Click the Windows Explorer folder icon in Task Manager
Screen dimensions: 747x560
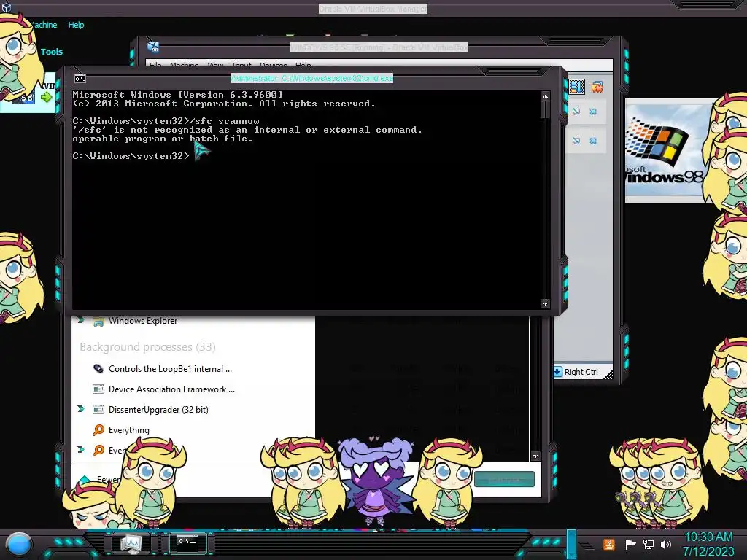click(x=98, y=322)
